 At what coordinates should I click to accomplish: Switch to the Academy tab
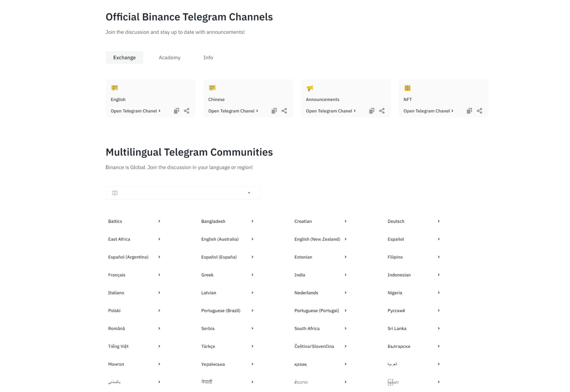point(169,57)
